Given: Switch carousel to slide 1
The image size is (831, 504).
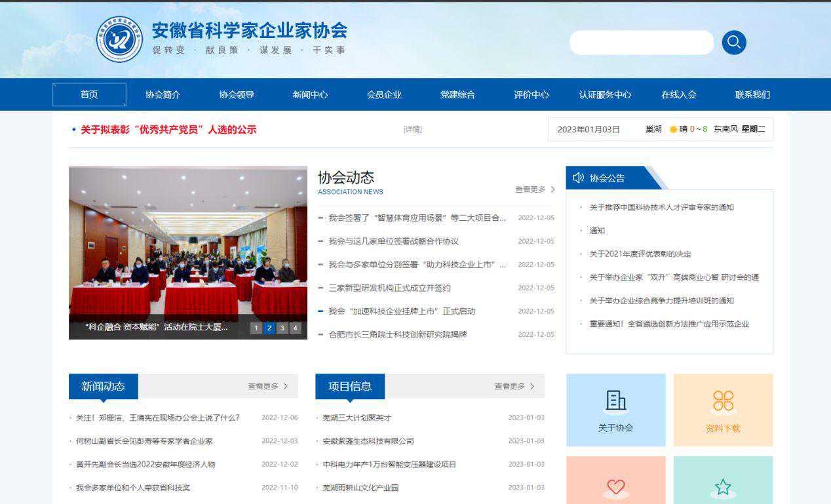Looking at the screenshot, I should pyautogui.click(x=256, y=328).
